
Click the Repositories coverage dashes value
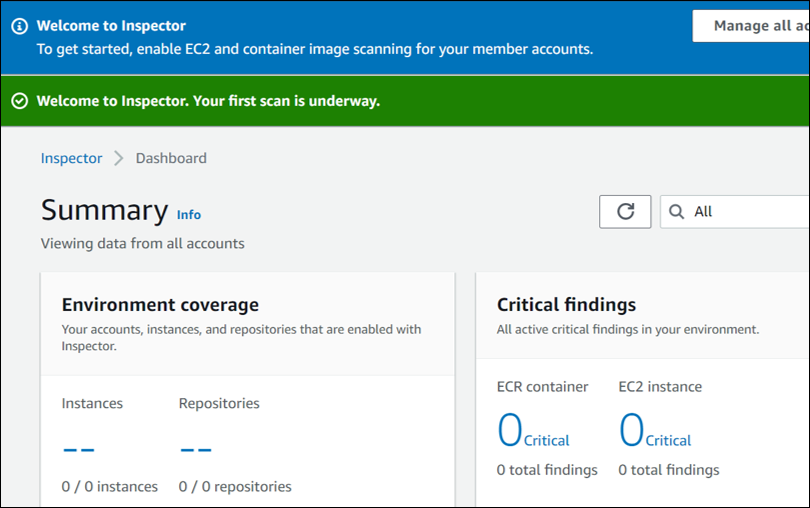[195, 448]
